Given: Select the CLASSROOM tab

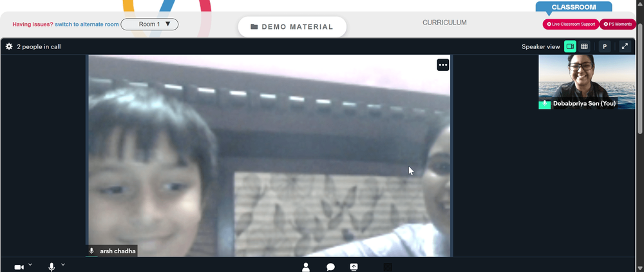Looking at the screenshot, I should point(573,7).
